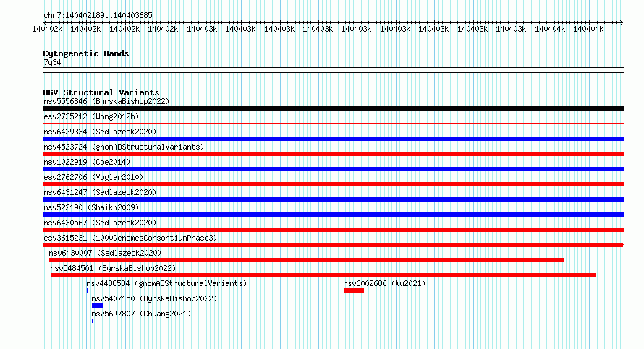Image resolution: width=644 pixels, height=349 pixels.
Task: Click the nsv5556846 (ByrskaBishop2022) label
Action: click(x=106, y=101)
